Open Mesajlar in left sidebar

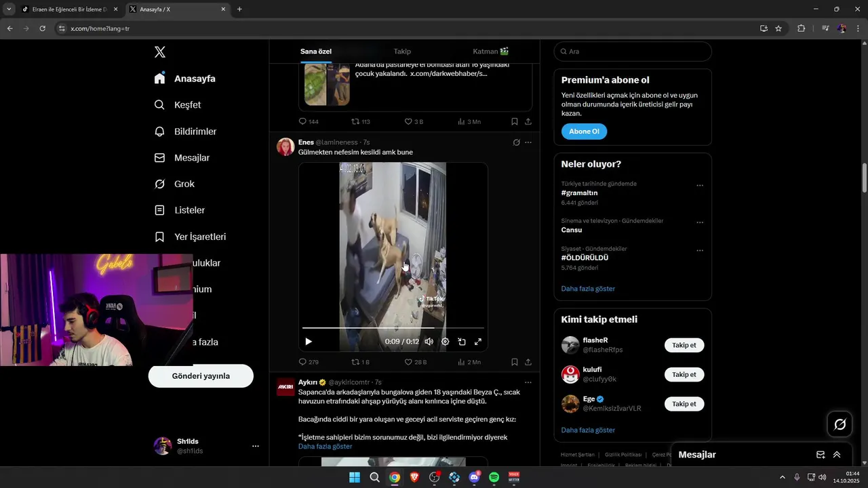[182, 158]
